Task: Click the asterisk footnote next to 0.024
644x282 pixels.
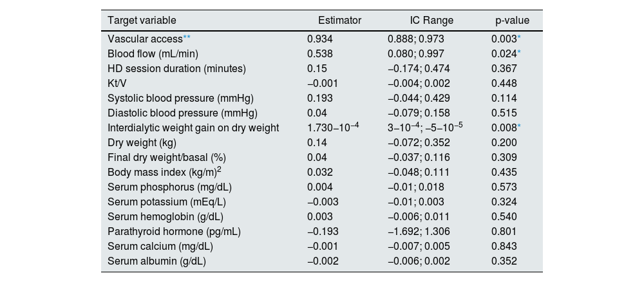Action: pos(518,53)
